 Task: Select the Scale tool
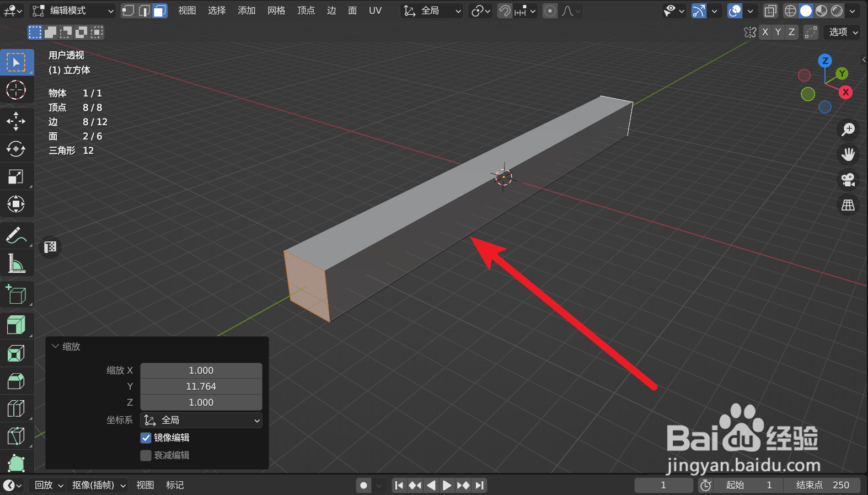(16, 176)
